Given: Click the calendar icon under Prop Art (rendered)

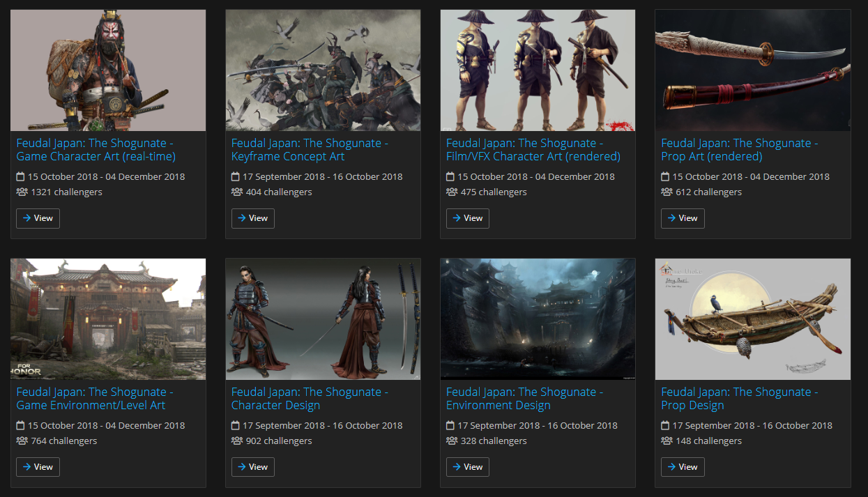Looking at the screenshot, I should coord(665,176).
